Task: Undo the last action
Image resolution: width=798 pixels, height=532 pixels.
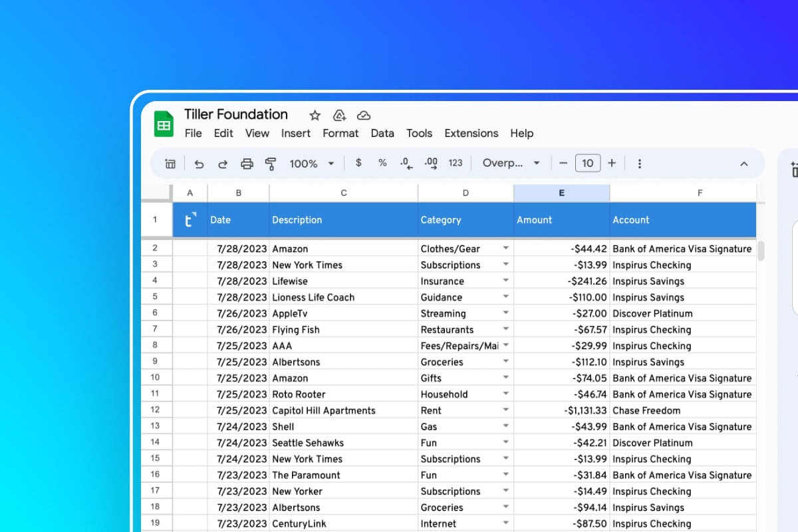Action: coord(199,164)
